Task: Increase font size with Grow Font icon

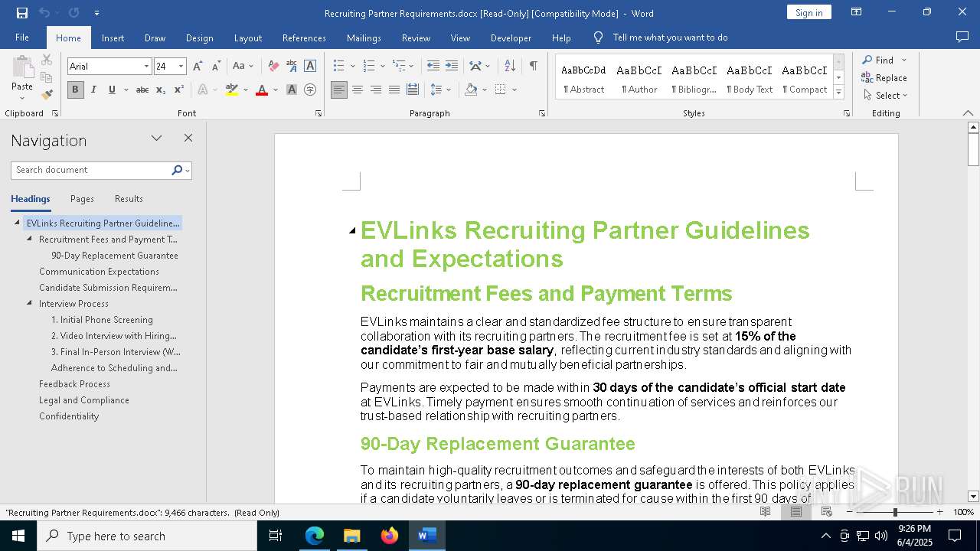Action: point(198,67)
